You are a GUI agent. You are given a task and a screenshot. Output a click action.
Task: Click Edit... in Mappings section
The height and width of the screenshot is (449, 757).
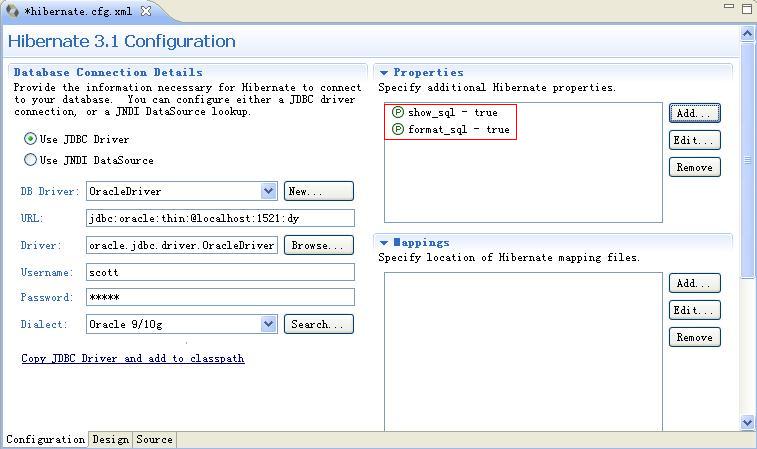coord(695,310)
